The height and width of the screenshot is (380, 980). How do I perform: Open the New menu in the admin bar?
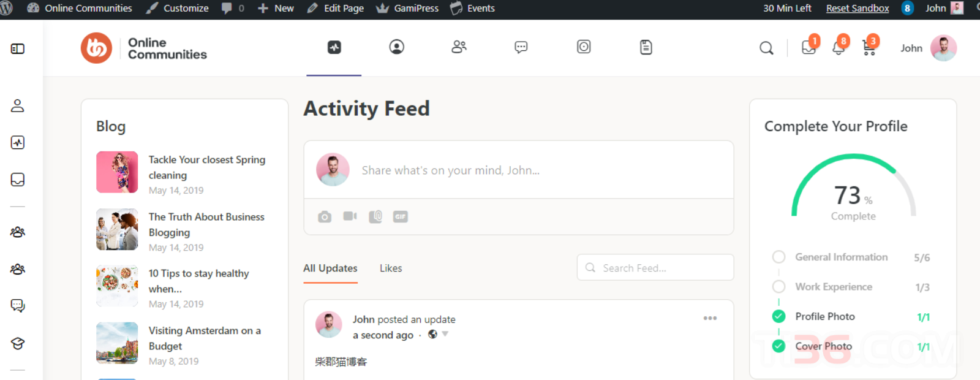point(276,8)
